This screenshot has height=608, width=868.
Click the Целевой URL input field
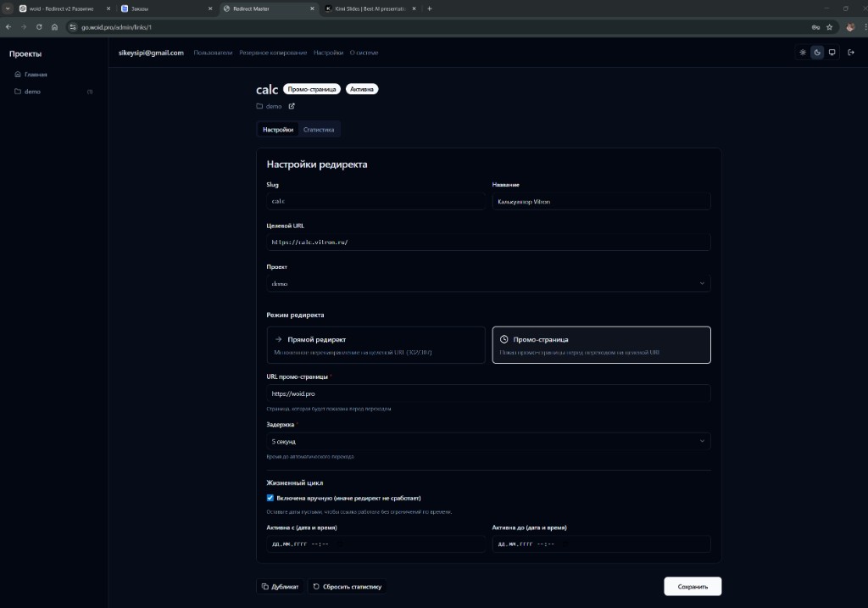pos(488,242)
